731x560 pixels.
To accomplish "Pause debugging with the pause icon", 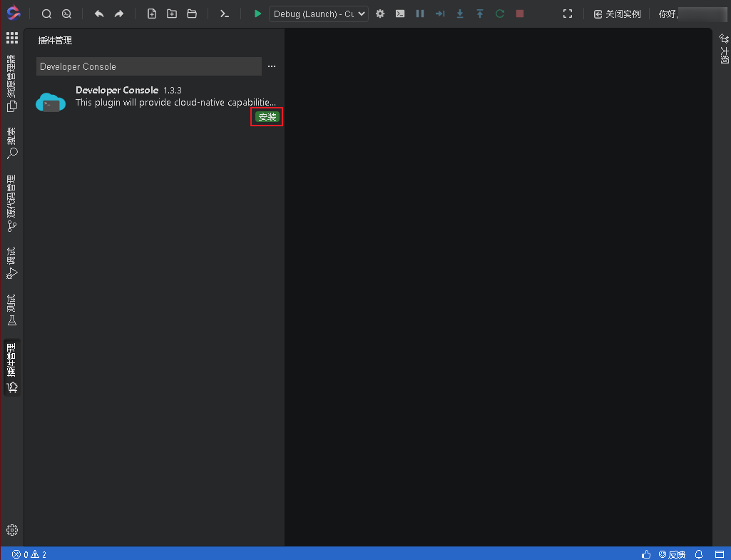I will tap(420, 14).
